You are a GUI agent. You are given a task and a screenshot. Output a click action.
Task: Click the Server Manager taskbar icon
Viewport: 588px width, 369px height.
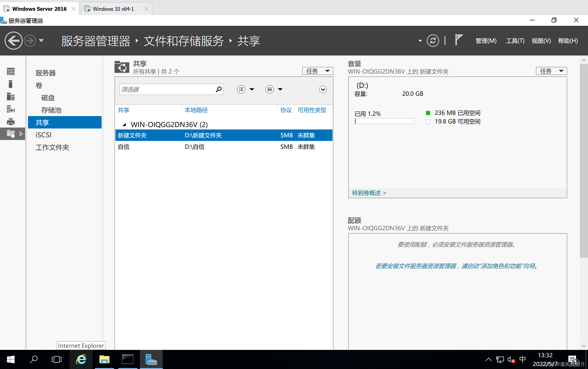click(x=151, y=359)
